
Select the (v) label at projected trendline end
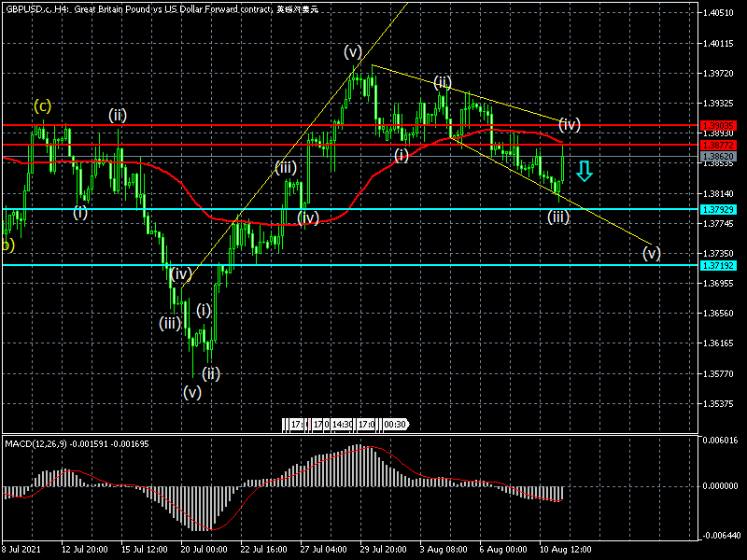tap(652, 253)
